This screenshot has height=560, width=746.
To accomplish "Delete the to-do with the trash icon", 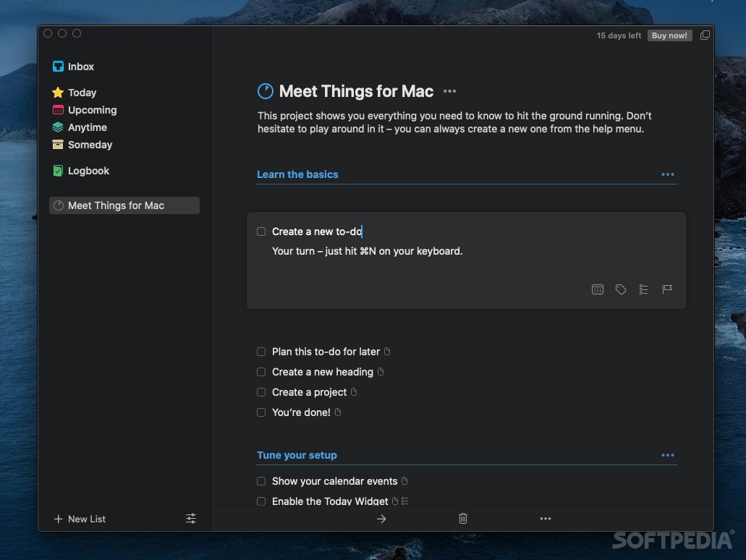I will pos(463,519).
